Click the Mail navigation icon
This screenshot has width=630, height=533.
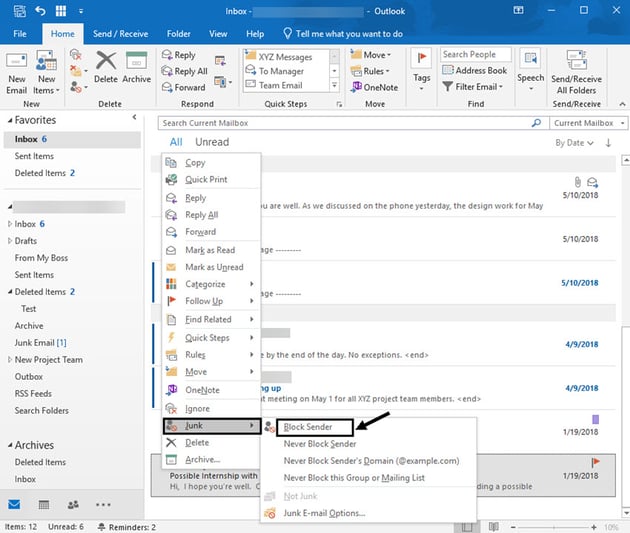[x=16, y=505]
